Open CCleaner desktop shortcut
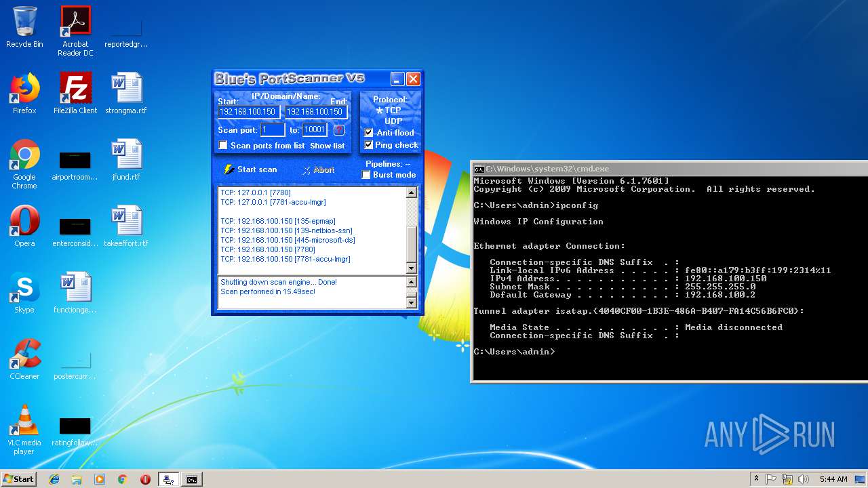 [x=24, y=359]
